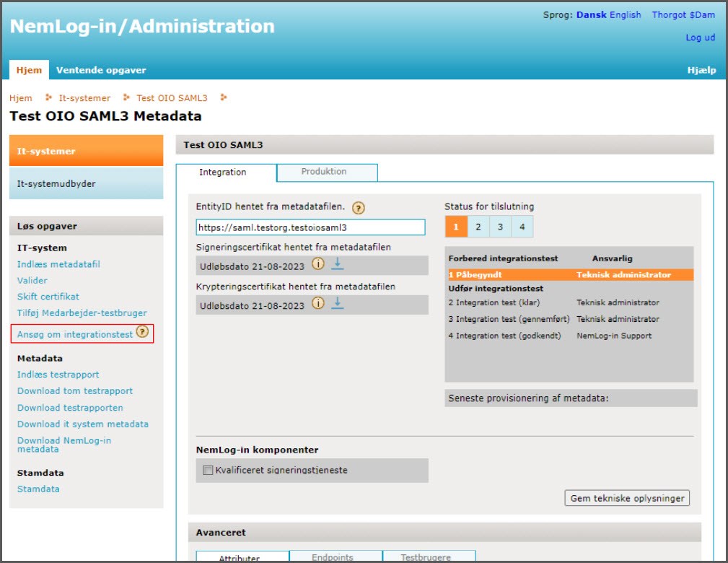The width and height of the screenshot is (728, 563).
Task: Click Download it system metadata link
Action: (x=83, y=424)
